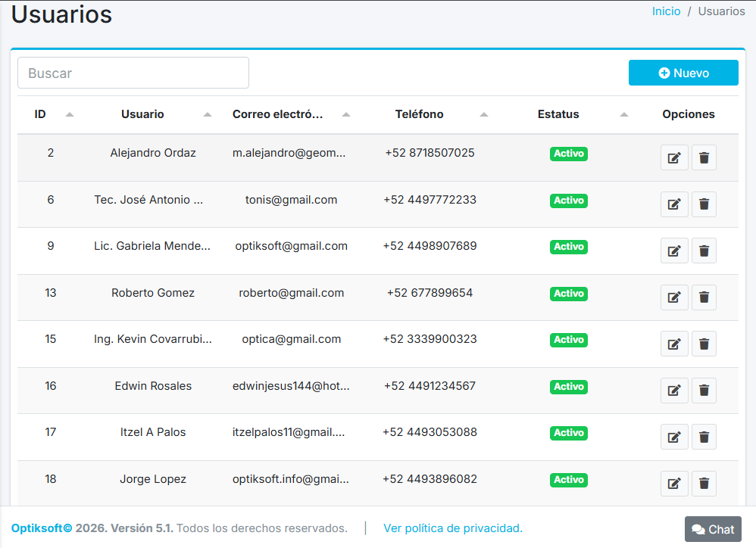Sort by Teléfono column
756x548 pixels.
click(483, 115)
